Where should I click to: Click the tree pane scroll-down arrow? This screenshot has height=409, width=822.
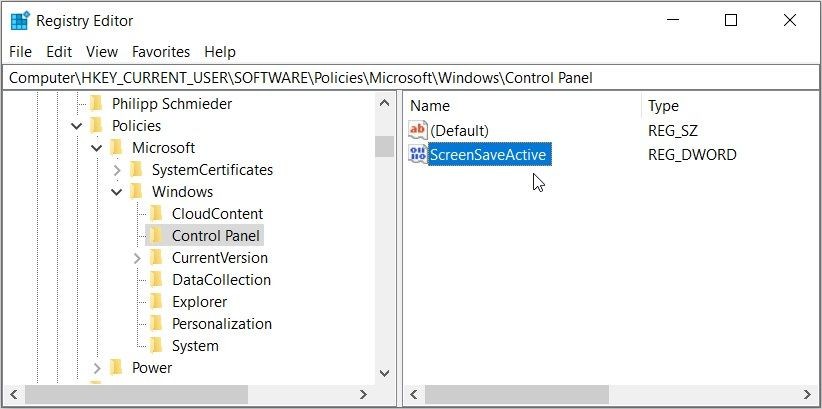coord(384,373)
